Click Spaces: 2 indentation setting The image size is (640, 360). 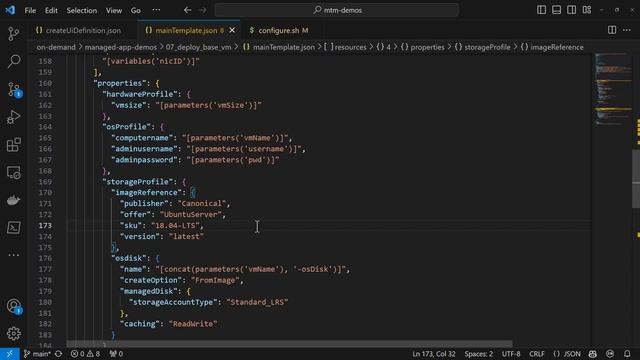(x=478, y=354)
